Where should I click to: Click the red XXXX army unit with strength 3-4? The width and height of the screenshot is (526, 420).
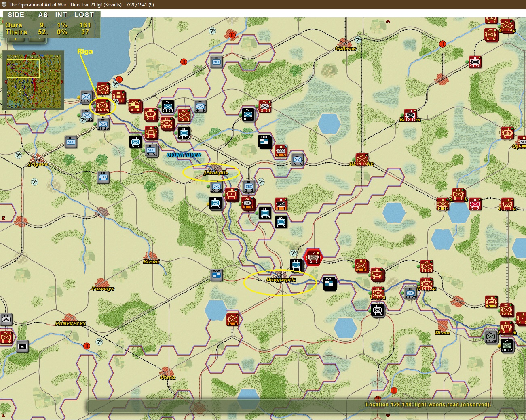(135, 105)
